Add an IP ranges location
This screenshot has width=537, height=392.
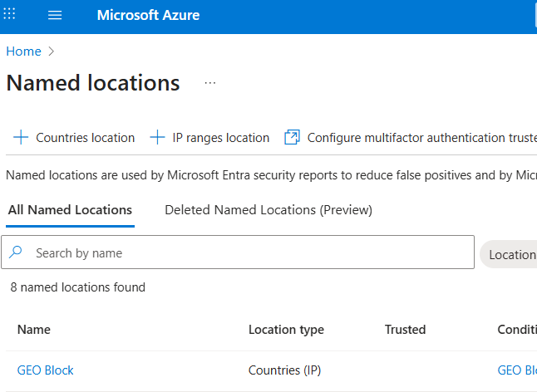click(x=209, y=138)
